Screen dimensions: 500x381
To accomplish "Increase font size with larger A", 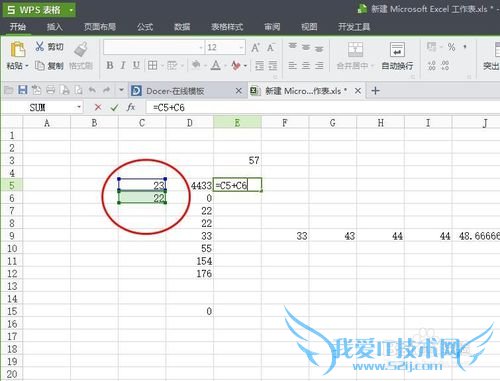I will coord(255,48).
